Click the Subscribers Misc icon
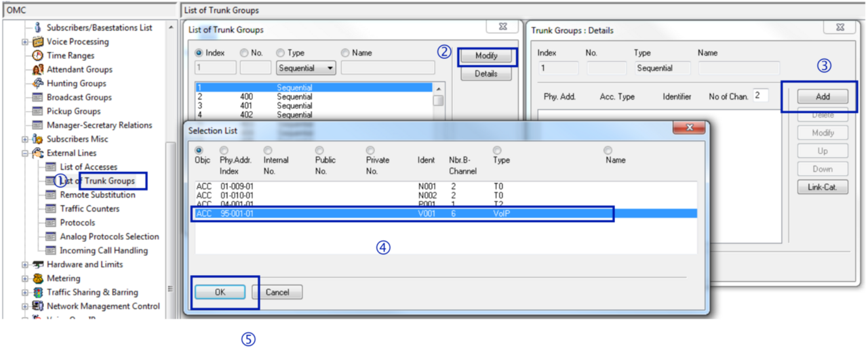 38,139
